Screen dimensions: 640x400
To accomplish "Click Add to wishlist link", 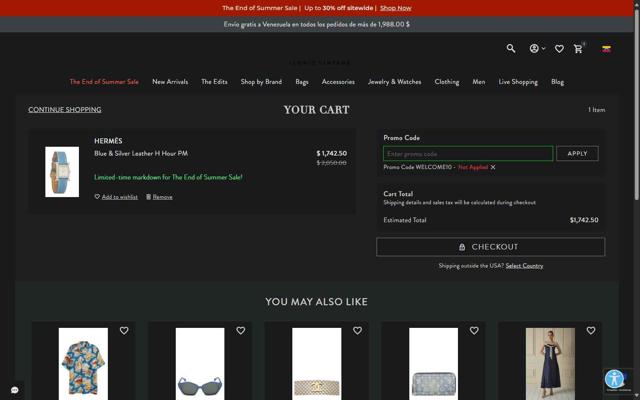I will (x=120, y=197).
